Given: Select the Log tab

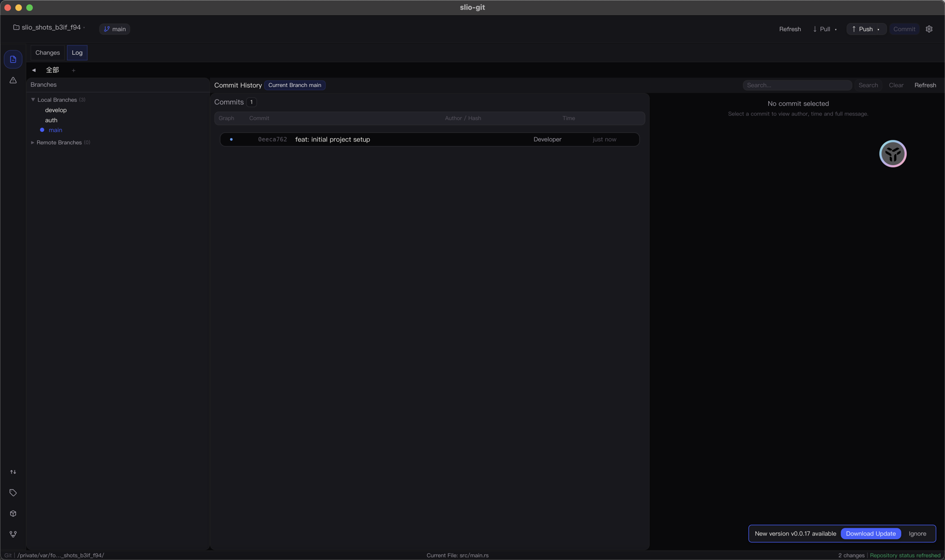Looking at the screenshot, I should pyautogui.click(x=77, y=52).
